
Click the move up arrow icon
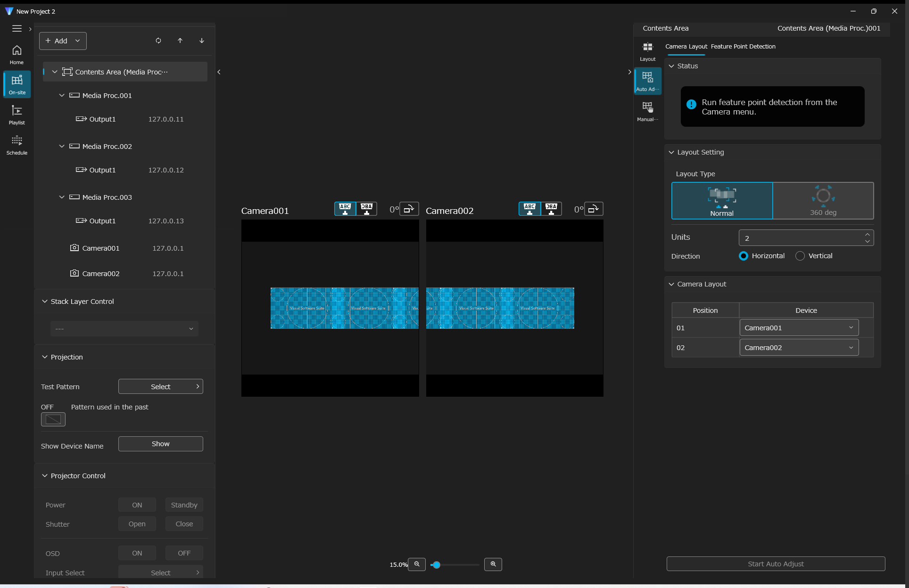(x=180, y=41)
